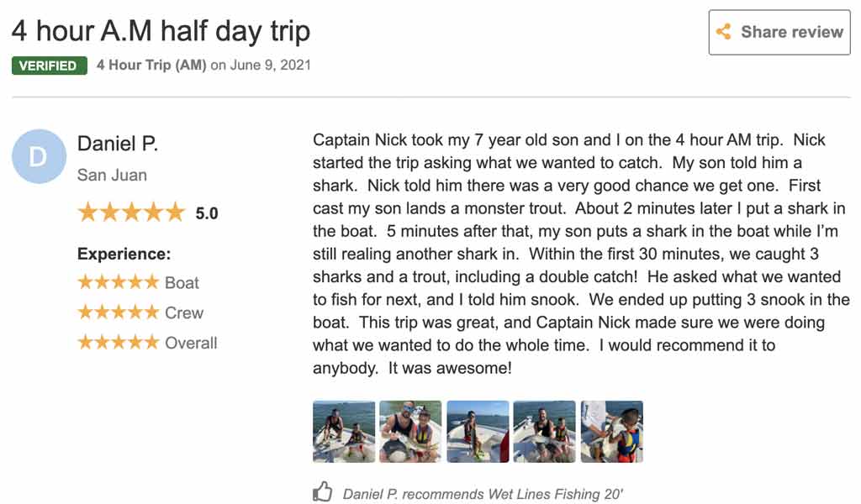This screenshot has height=504, width=861.
Task: Click the Share review button
Action: point(779,33)
